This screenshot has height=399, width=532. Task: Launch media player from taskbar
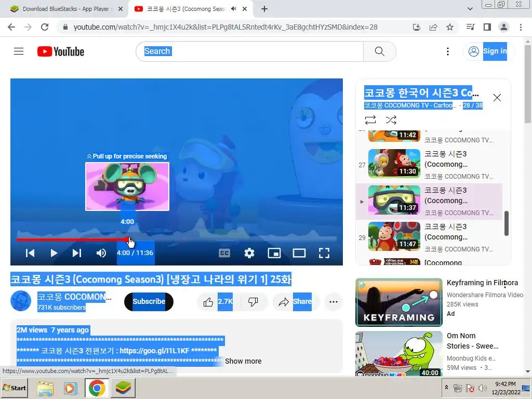coord(70,388)
